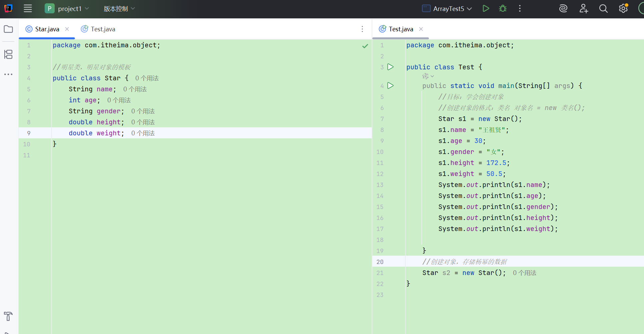Click the 0 个用法 hint after String name
The width and height of the screenshot is (644, 334).
(135, 89)
